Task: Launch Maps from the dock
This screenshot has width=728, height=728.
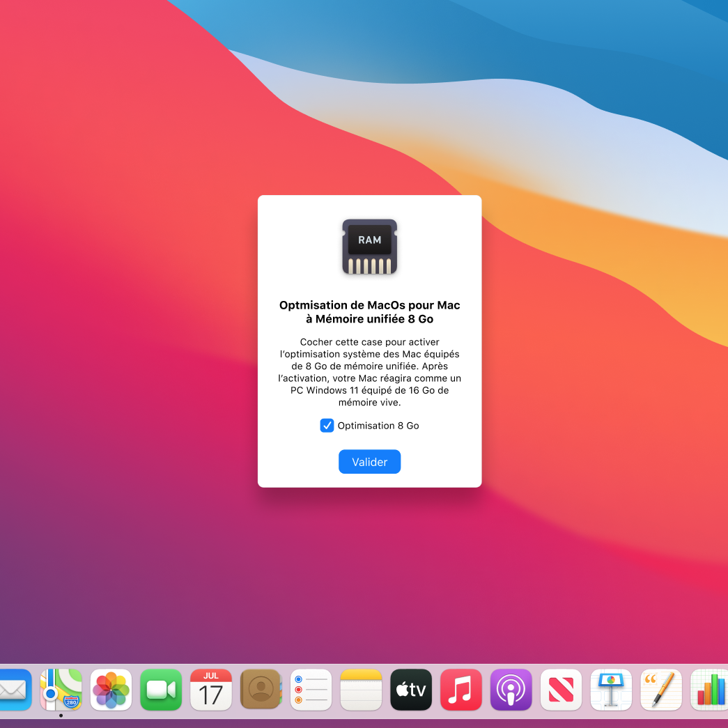Action: point(61,690)
